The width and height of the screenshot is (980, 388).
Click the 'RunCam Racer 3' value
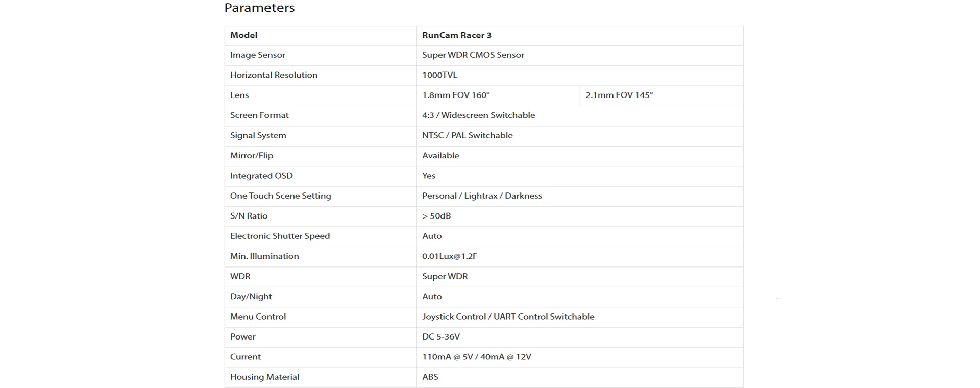[457, 35]
